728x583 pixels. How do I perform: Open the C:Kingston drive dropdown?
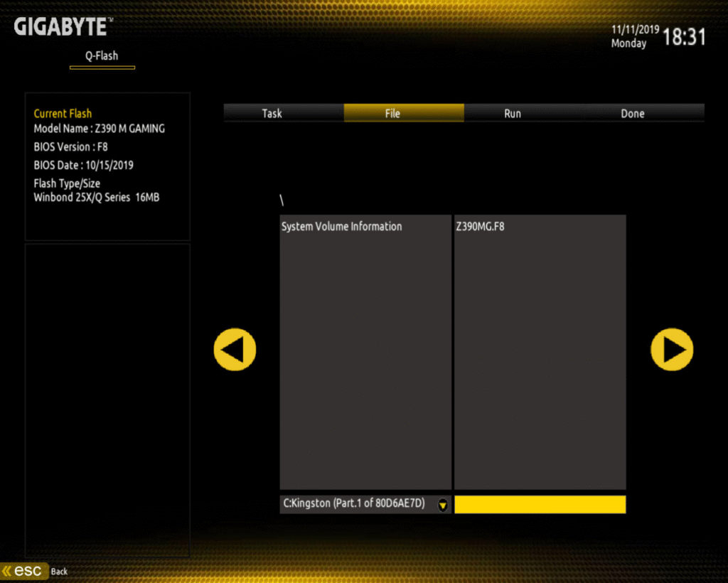pos(355,503)
